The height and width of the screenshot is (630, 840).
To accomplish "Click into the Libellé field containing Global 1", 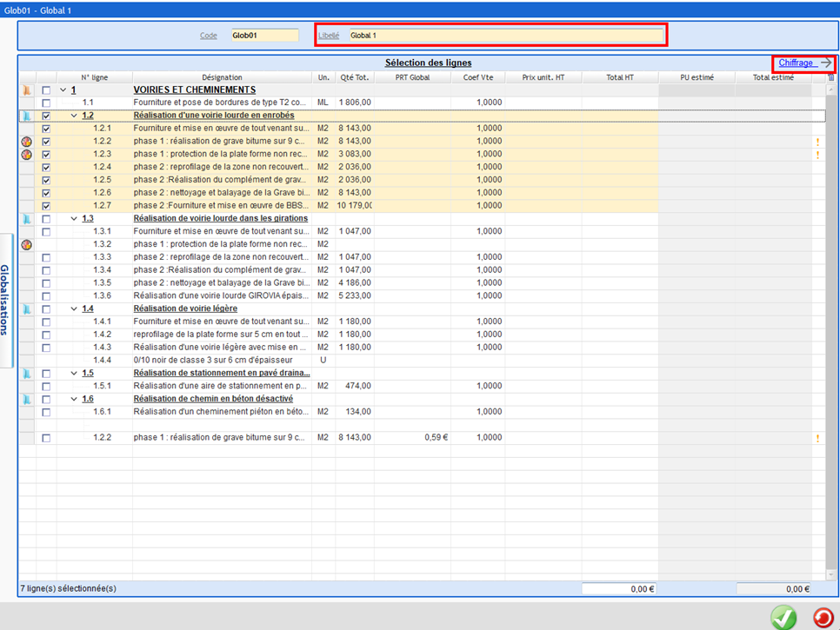I will [504, 36].
